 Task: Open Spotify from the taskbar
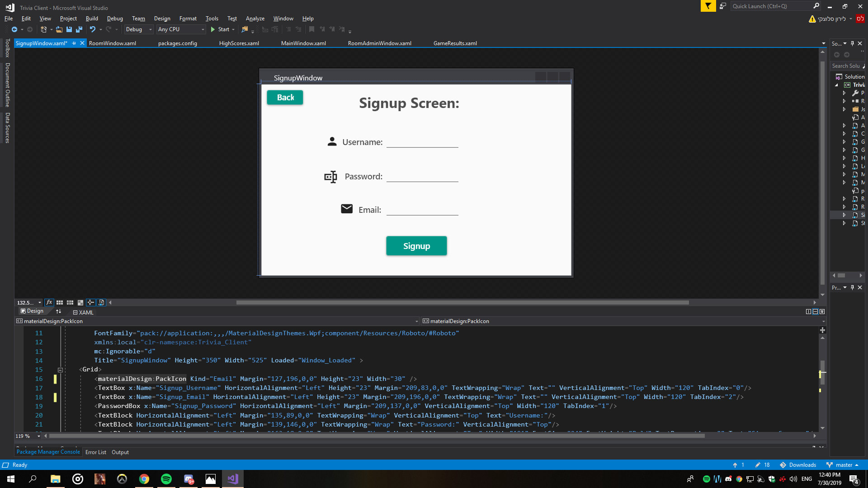[166, 479]
